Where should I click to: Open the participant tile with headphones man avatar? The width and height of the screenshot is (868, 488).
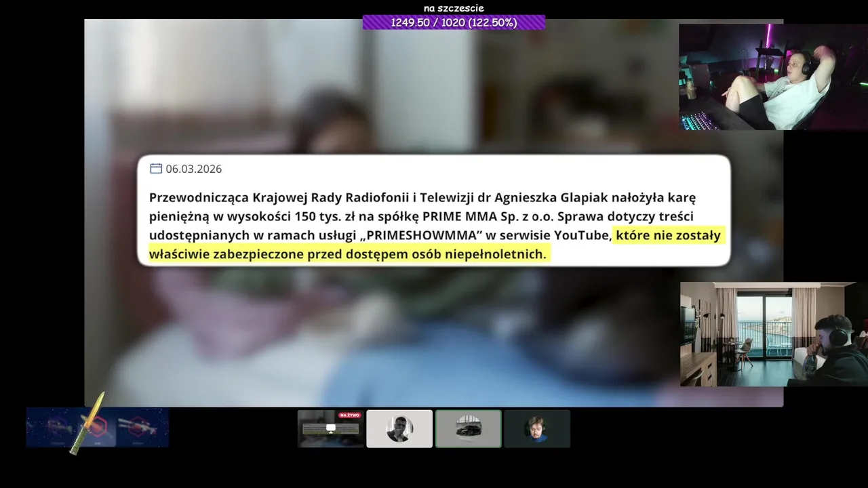point(537,428)
